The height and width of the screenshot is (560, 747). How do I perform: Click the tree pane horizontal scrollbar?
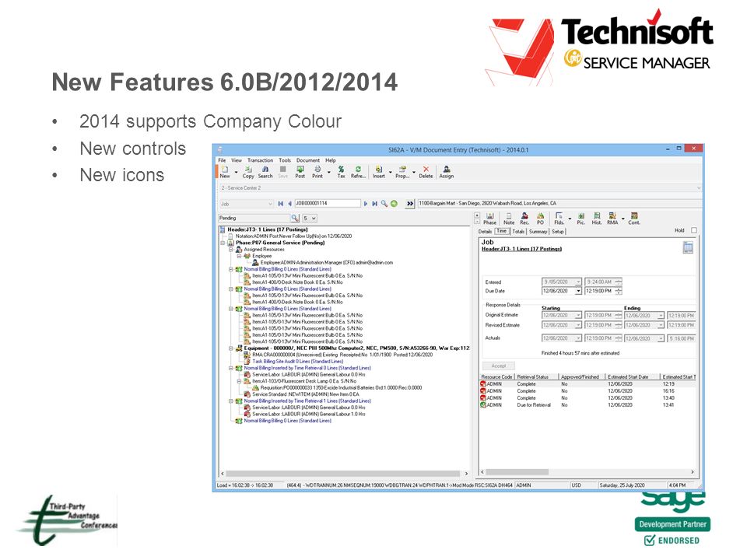pos(345,474)
